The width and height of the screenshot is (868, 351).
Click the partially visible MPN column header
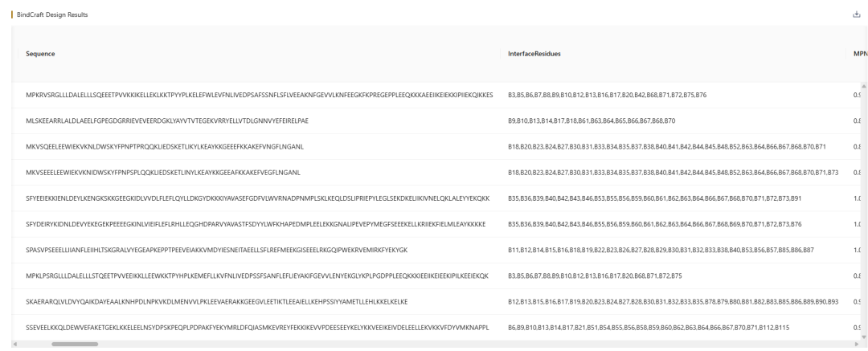(858, 54)
